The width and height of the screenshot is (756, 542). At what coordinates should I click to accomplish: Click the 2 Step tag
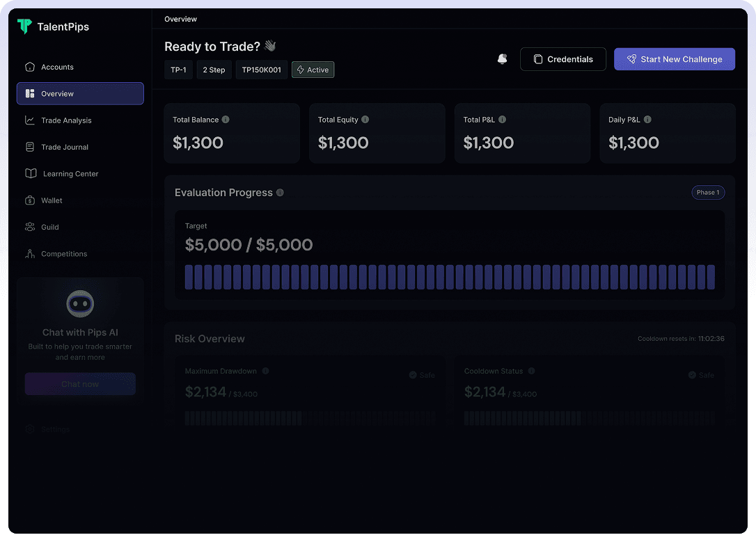pos(214,70)
